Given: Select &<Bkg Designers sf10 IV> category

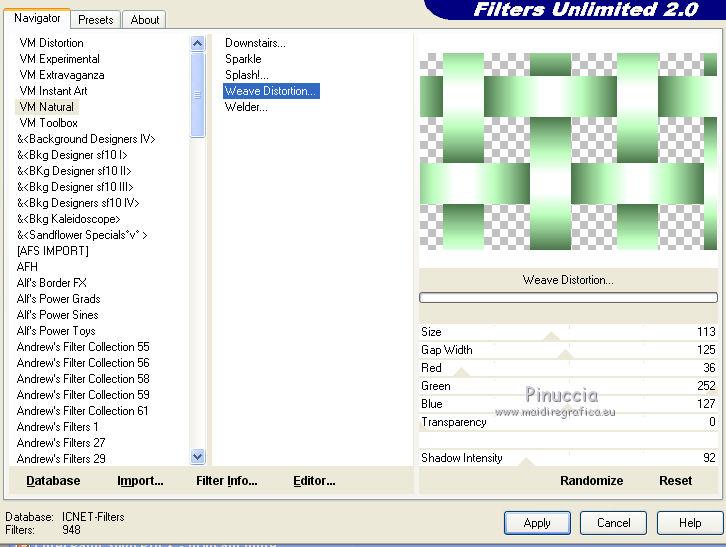Looking at the screenshot, I should tap(78, 203).
